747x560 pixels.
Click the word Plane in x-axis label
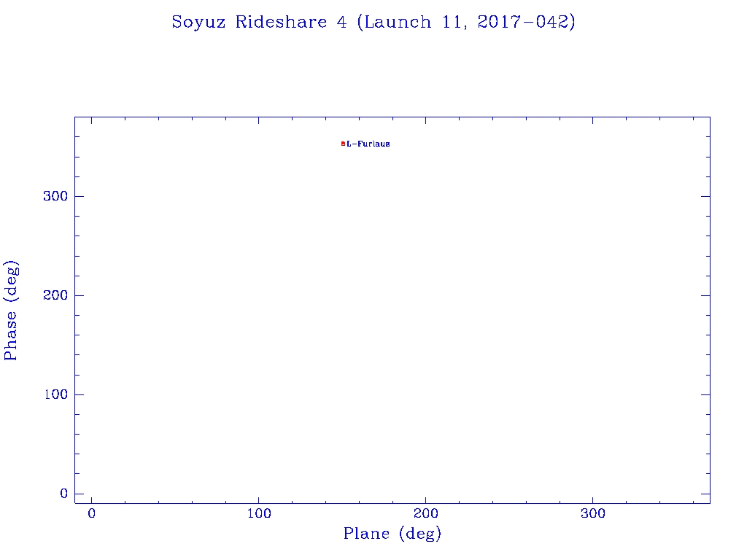368,534
